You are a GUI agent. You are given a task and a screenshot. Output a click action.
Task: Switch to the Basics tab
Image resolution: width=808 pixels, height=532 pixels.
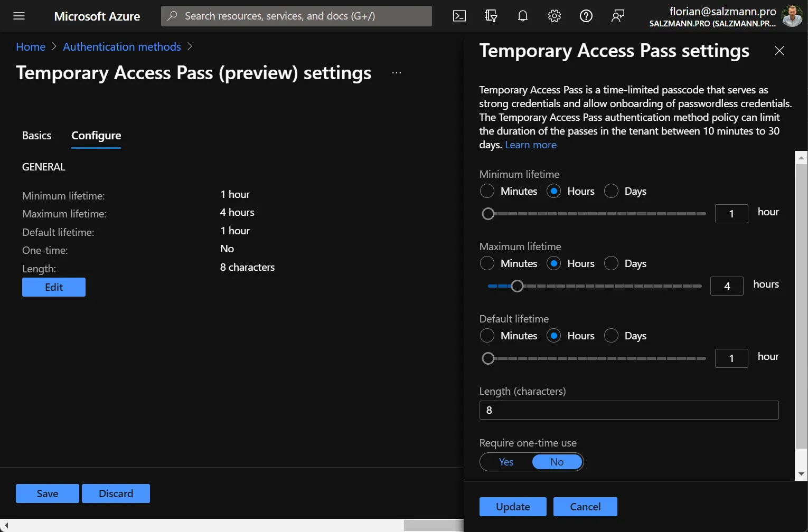coord(37,136)
